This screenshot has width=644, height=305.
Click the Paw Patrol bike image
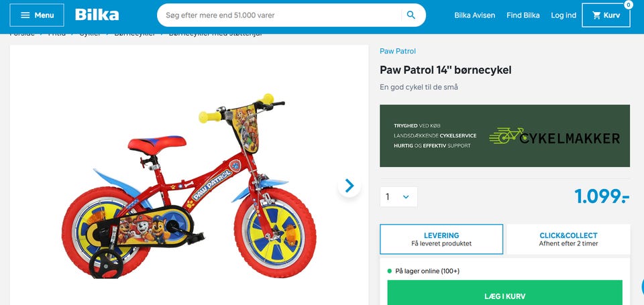tap(189, 186)
